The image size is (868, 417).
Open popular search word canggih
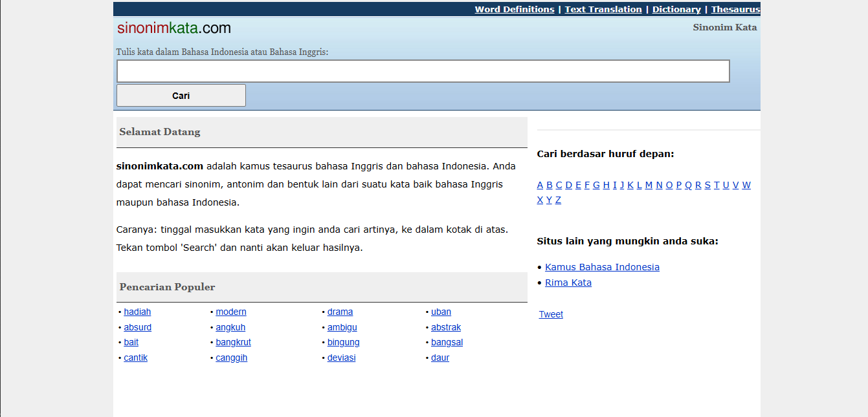(232, 358)
